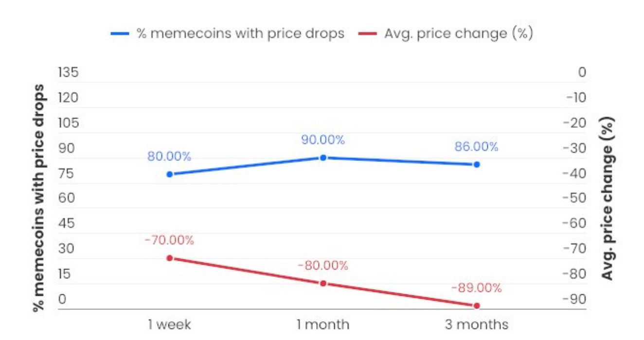The height and width of the screenshot is (340, 644).
Task: Click the 80.00% data label
Action: tap(169, 157)
